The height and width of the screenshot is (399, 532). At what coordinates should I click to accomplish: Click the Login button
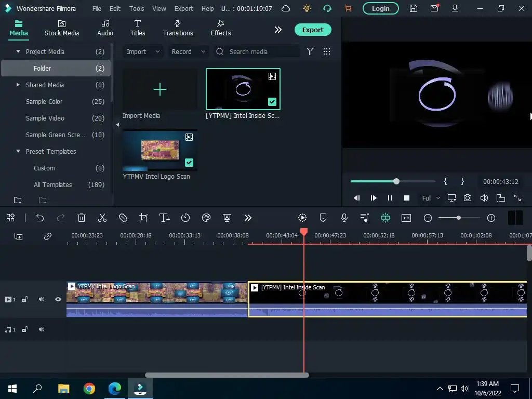(x=381, y=8)
